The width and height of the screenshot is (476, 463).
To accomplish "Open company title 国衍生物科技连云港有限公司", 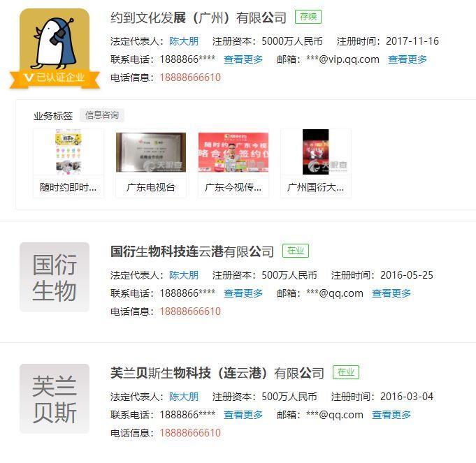I will [x=192, y=251].
